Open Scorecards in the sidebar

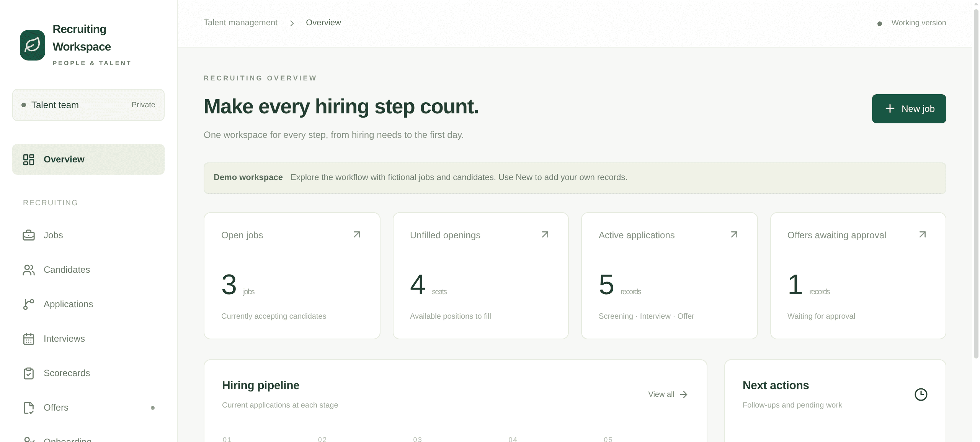coord(88,373)
